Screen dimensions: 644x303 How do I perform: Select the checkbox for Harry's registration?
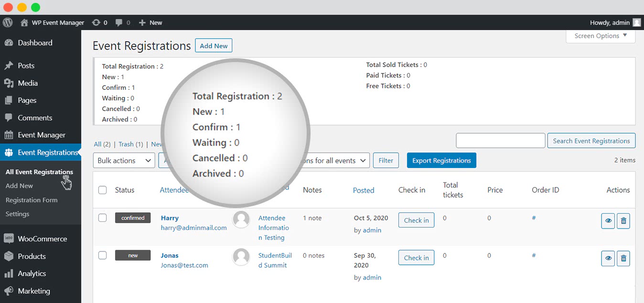(102, 218)
